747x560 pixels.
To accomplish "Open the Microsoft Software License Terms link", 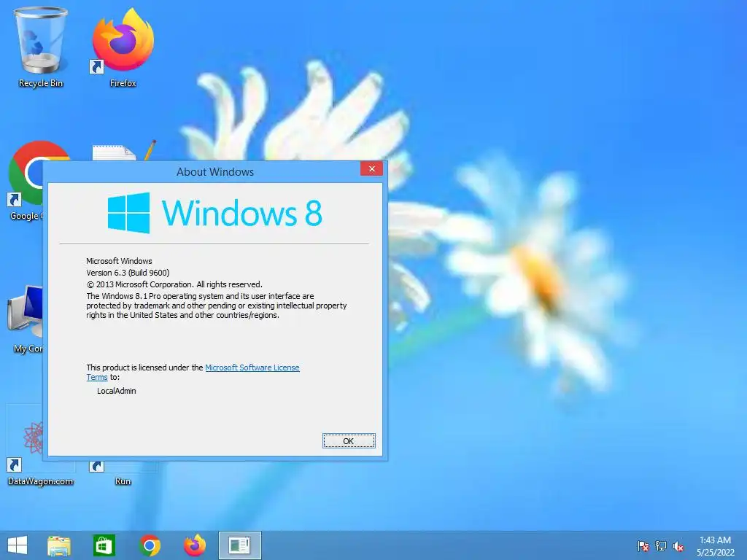I will [x=252, y=367].
